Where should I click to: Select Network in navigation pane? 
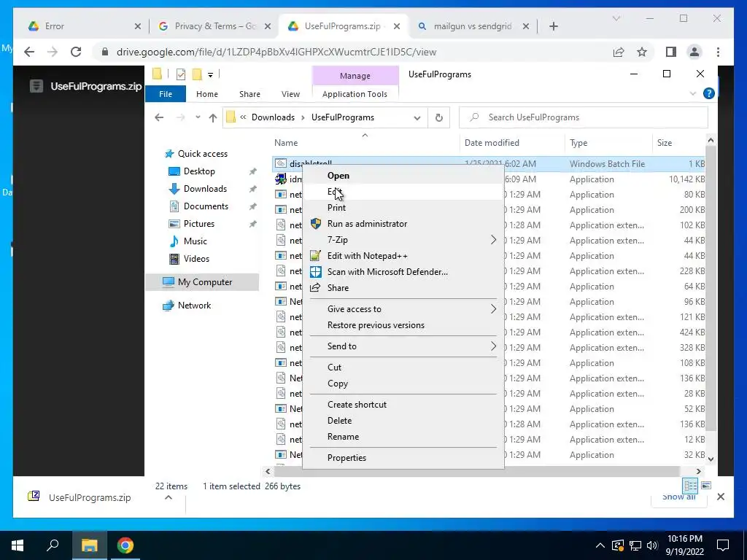pos(194,306)
